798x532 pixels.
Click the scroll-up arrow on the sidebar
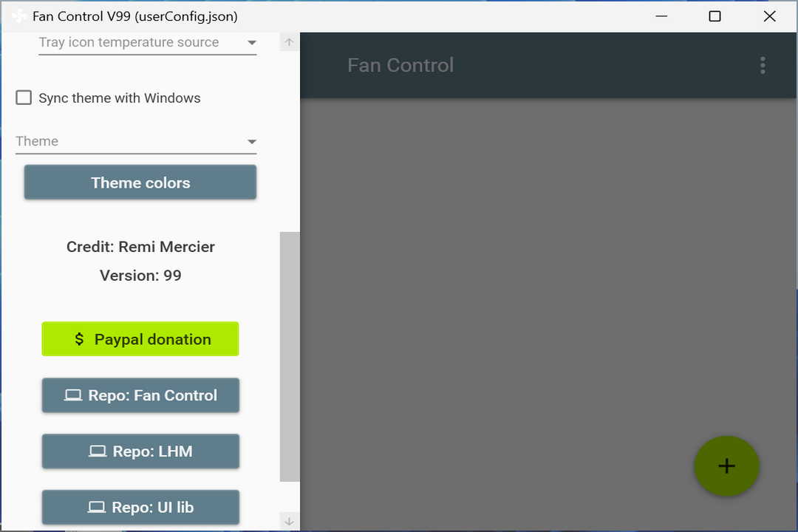[x=289, y=41]
